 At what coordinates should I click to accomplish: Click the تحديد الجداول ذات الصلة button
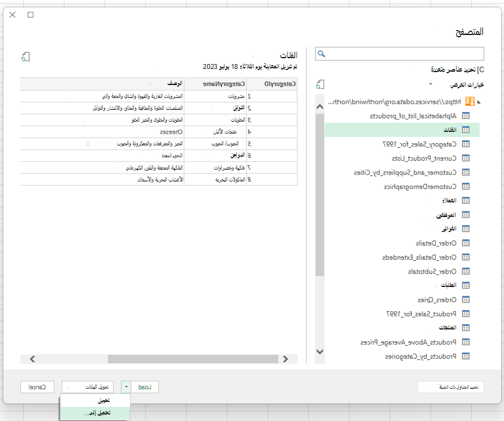(x=451, y=387)
